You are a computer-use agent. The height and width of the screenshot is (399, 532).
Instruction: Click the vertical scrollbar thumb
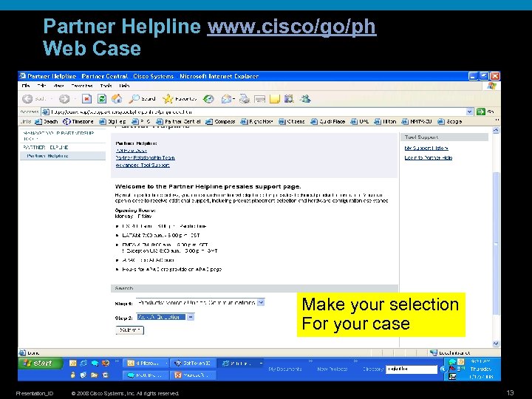pos(496,243)
